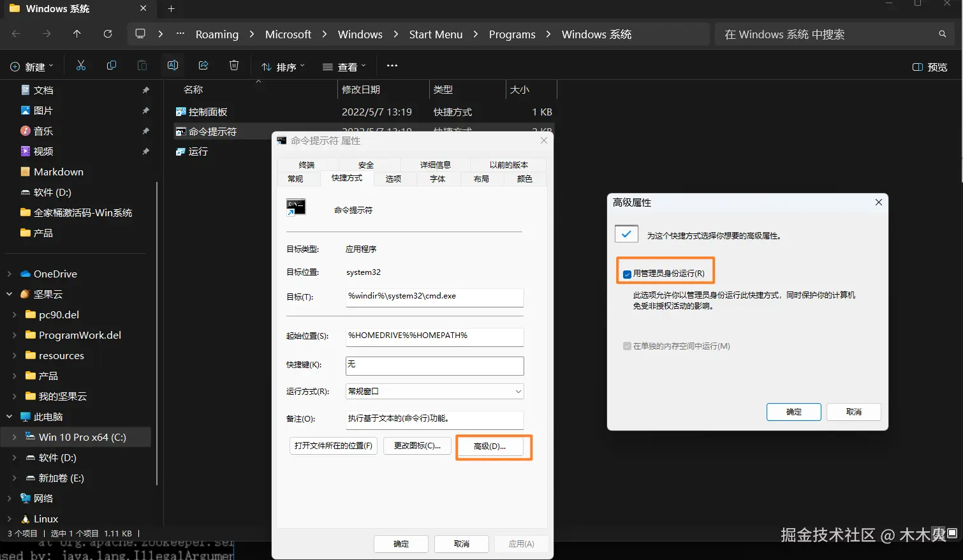Click 取消 in the 高级属性 dialog
963x560 pixels.
click(x=854, y=411)
